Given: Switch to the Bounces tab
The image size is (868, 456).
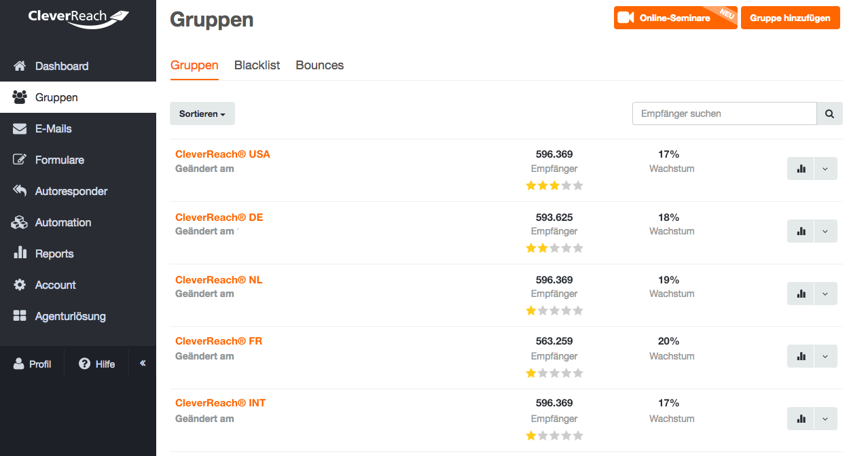Looking at the screenshot, I should (320, 65).
